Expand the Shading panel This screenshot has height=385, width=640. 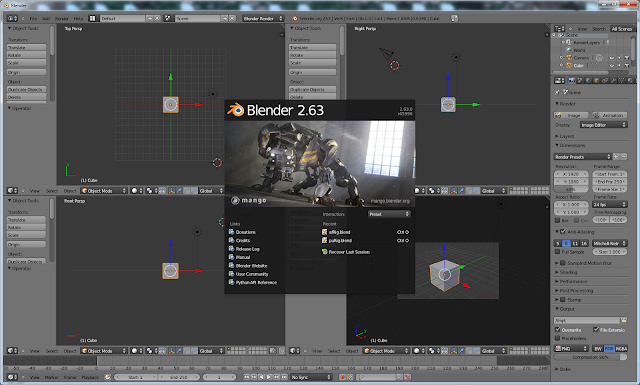568,272
